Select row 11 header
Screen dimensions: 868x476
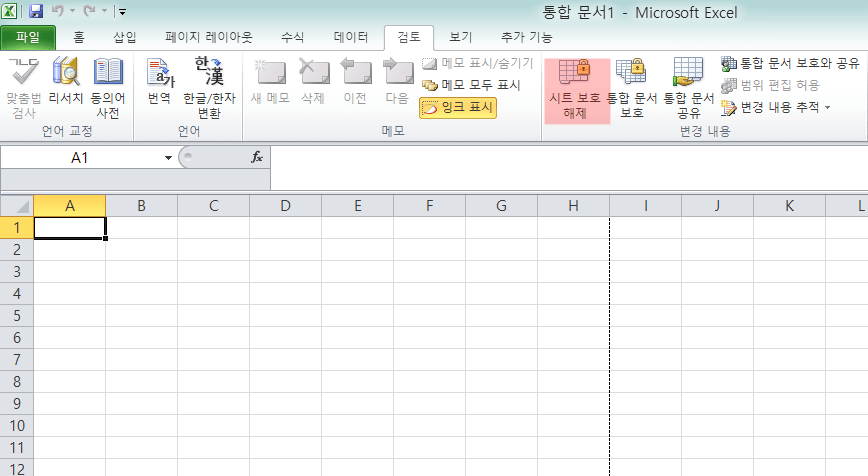[x=17, y=448]
